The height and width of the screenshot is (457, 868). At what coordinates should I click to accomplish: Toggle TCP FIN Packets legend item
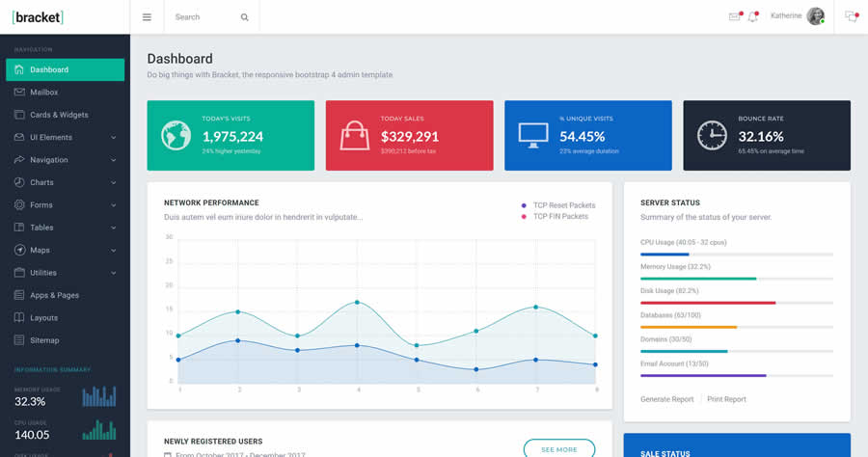tap(555, 216)
